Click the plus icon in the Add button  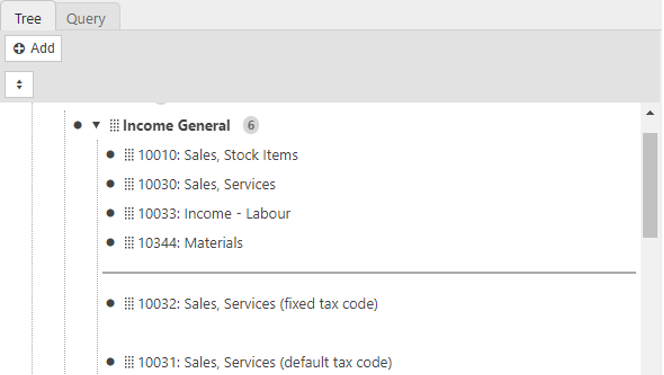[x=19, y=49]
